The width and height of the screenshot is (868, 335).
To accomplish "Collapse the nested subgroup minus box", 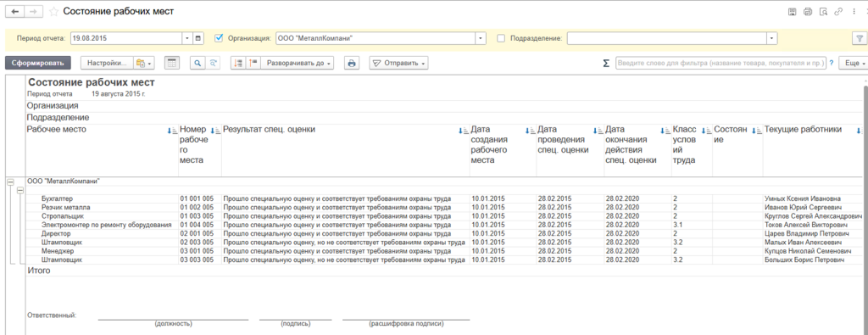I will point(20,190).
